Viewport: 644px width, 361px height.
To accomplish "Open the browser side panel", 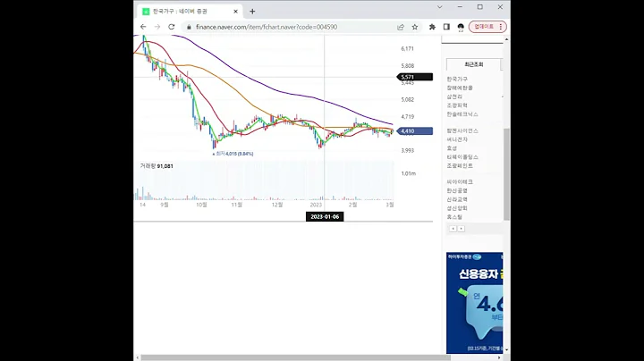I will (446, 27).
